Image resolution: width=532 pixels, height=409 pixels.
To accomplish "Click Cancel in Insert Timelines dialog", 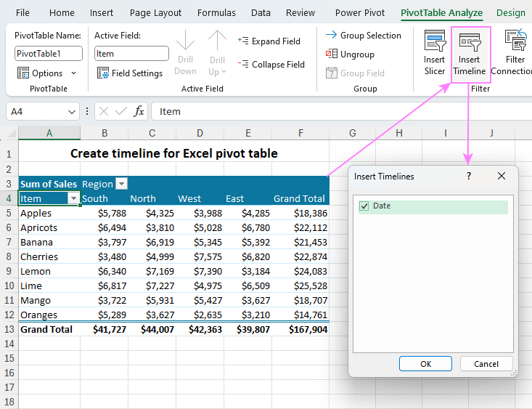I will [x=486, y=364].
